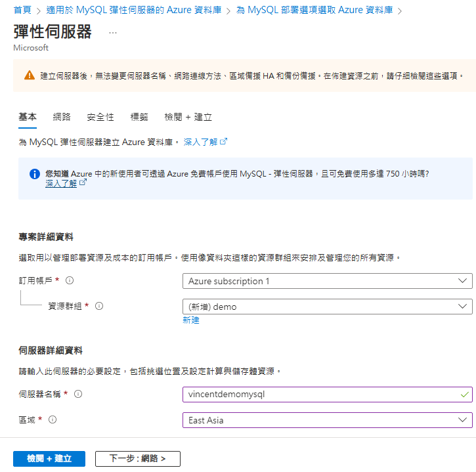The width and height of the screenshot is (476, 472).
Task: Expand the (新增) demo resource group dropdown
Action: point(327,307)
